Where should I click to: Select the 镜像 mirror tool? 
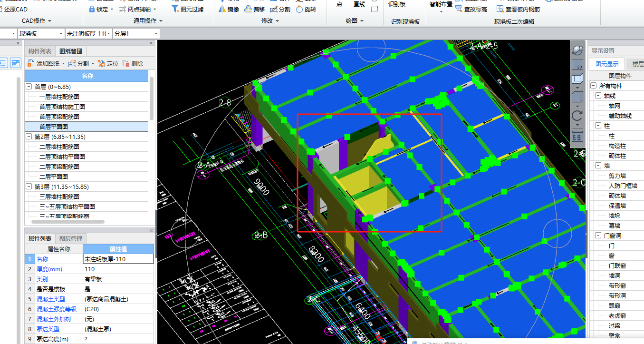point(229,9)
